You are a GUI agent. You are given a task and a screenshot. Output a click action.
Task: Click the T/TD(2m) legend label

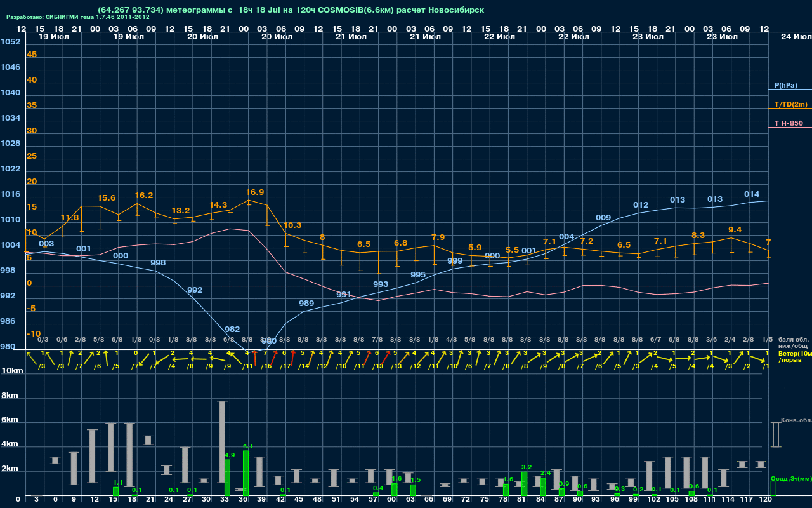click(791, 104)
